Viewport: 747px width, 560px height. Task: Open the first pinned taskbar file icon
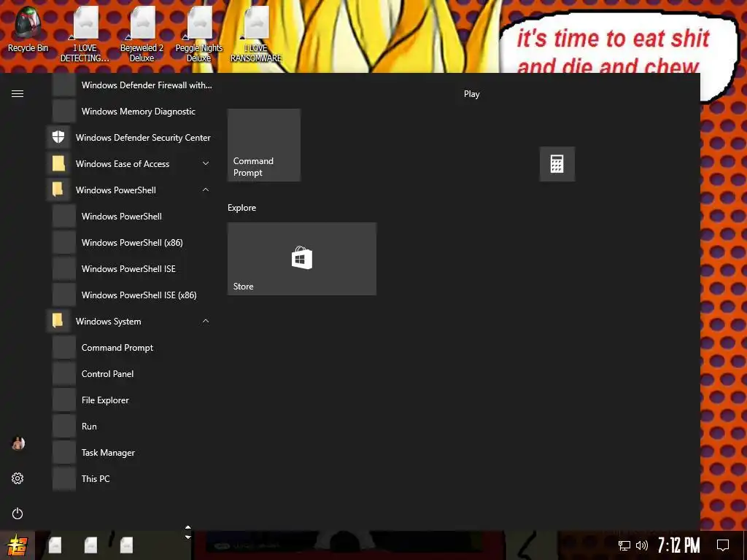pyautogui.click(x=55, y=545)
